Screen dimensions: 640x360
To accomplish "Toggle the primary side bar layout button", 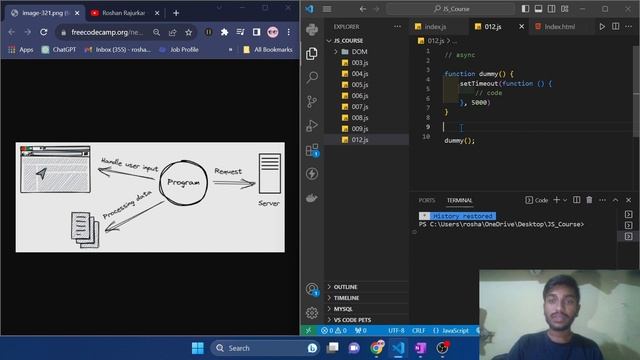I will pyautogui.click(x=525, y=9).
